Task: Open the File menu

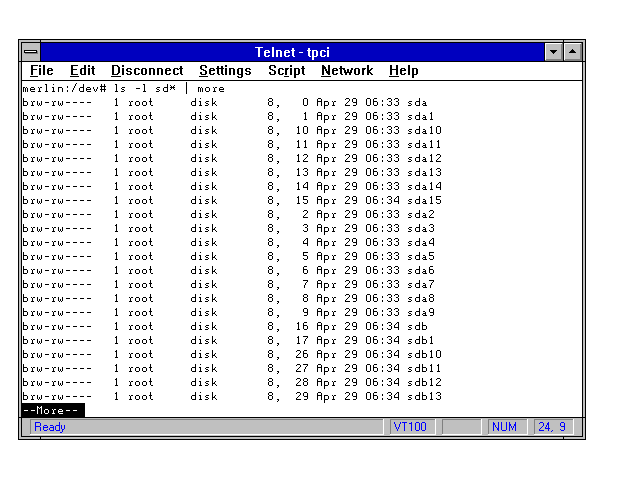Action: (x=41, y=71)
